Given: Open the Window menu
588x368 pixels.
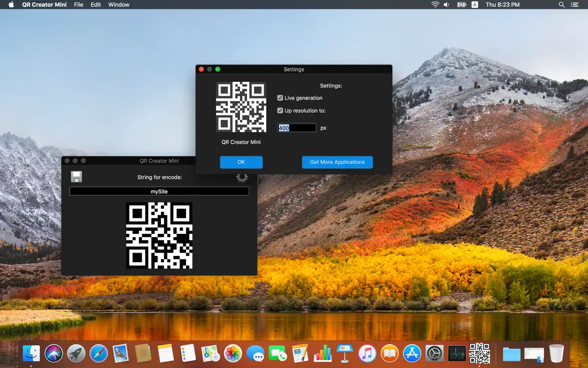Looking at the screenshot, I should point(118,5).
